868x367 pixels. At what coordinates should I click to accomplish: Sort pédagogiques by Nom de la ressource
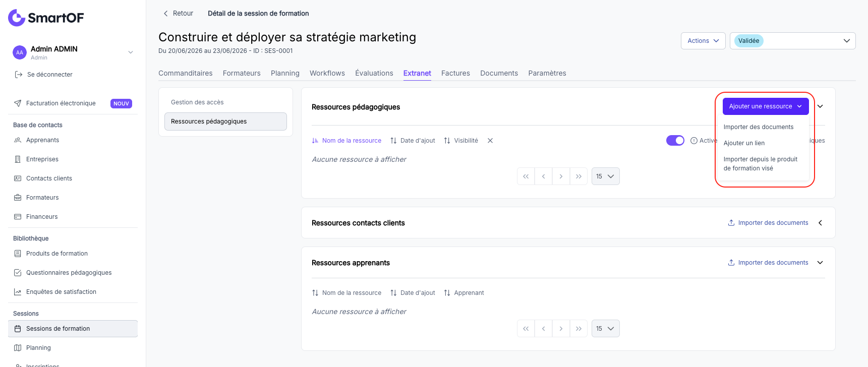point(346,141)
